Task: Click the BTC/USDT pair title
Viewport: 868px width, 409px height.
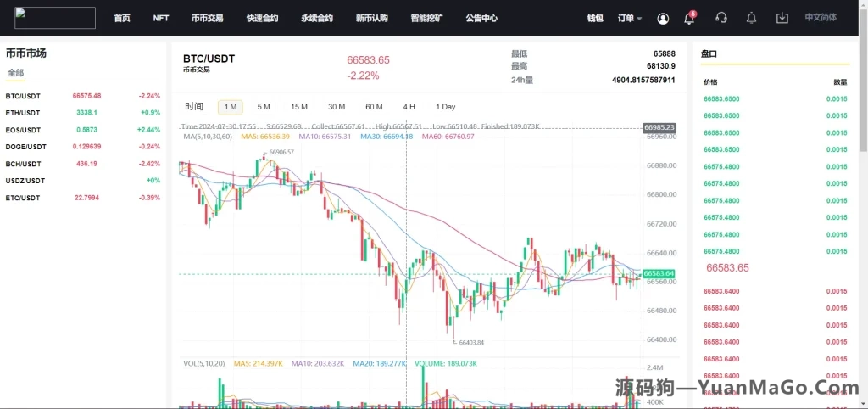Action: coord(209,59)
